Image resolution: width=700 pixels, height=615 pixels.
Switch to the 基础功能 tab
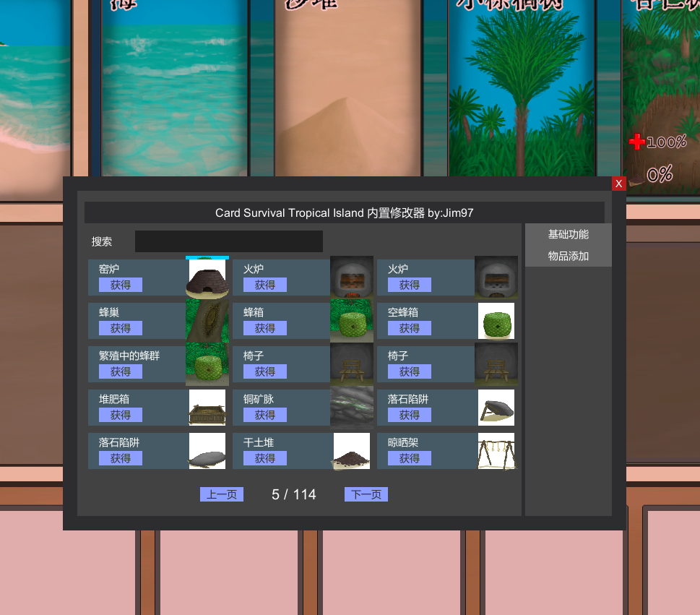coord(569,234)
